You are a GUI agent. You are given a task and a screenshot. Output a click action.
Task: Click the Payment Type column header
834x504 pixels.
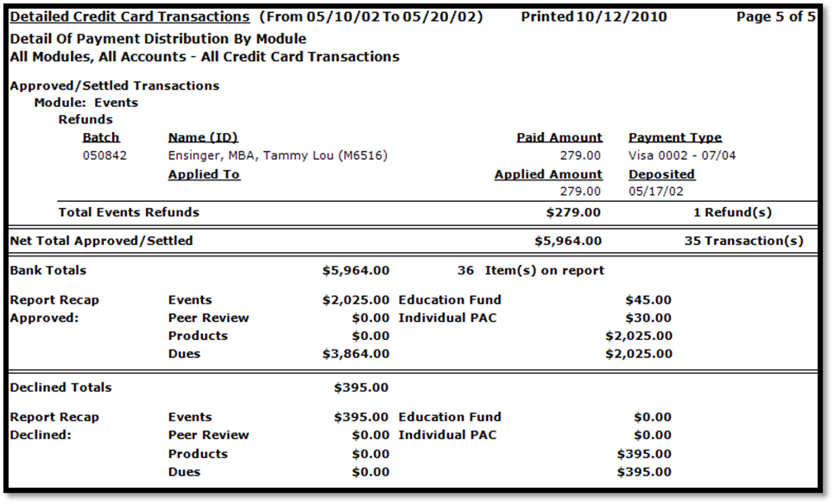675,138
